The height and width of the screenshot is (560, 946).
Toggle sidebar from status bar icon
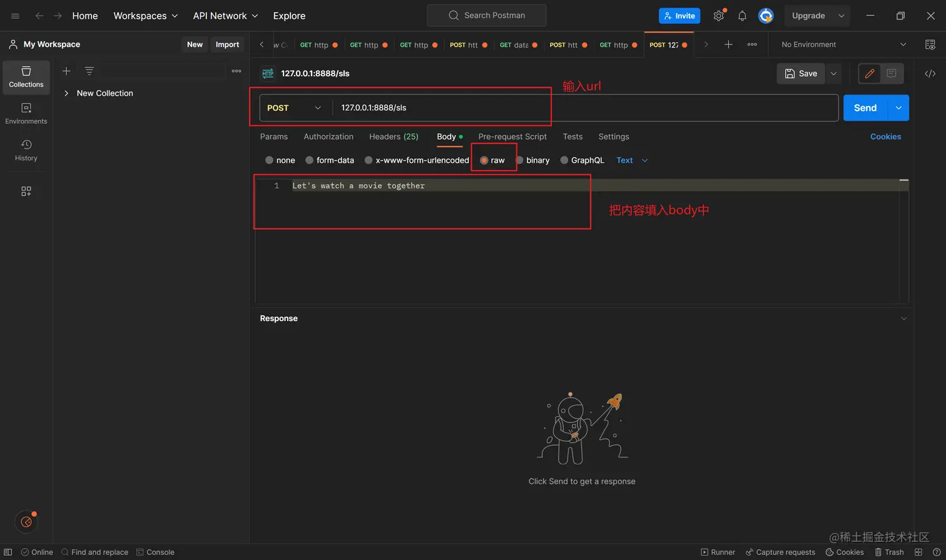tap(8, 552)
